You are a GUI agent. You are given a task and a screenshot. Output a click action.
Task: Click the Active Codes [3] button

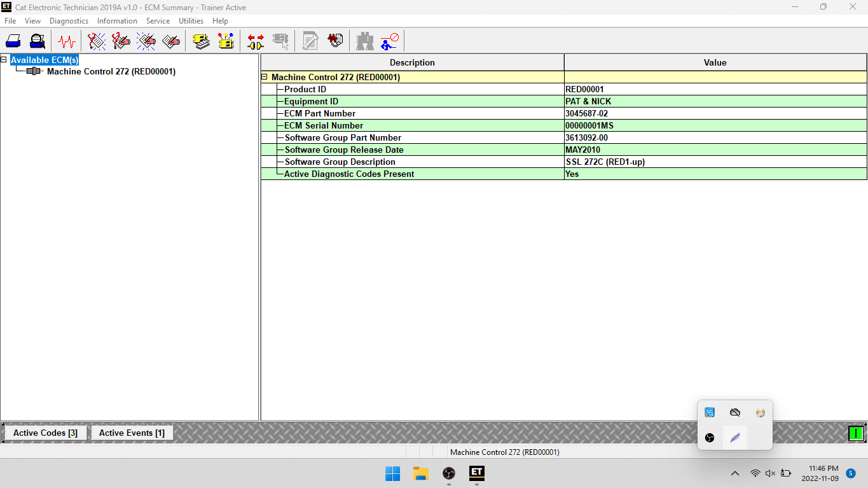(45, 433)
